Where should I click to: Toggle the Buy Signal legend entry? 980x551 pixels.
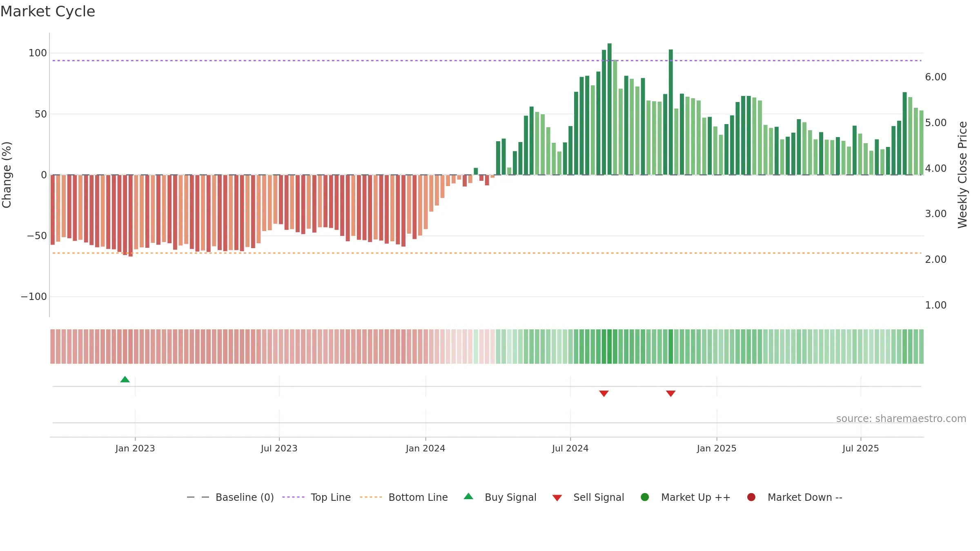tap(500, 497)
